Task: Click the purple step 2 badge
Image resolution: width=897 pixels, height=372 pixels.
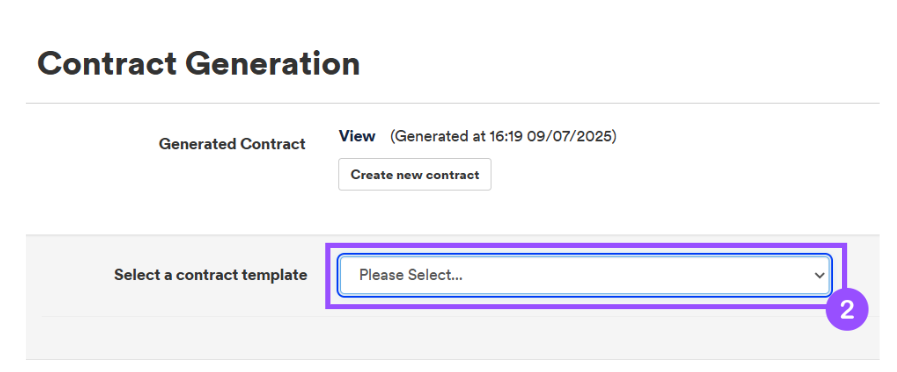Action: [847, 310]
